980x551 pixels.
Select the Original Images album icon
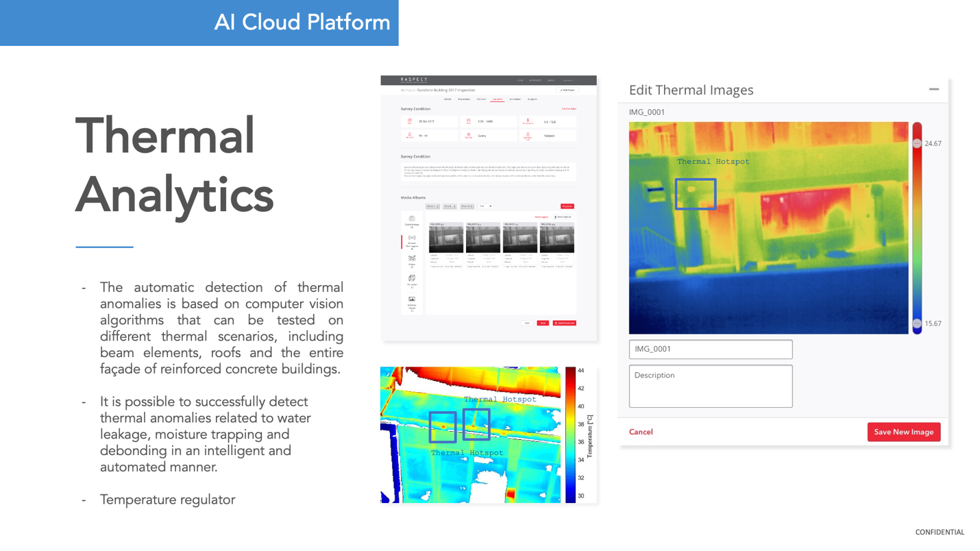(412, 219)
